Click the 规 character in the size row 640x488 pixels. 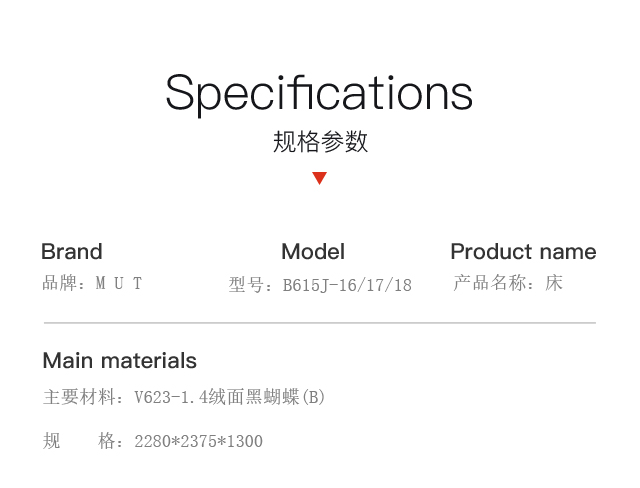(x=51, y=441)
